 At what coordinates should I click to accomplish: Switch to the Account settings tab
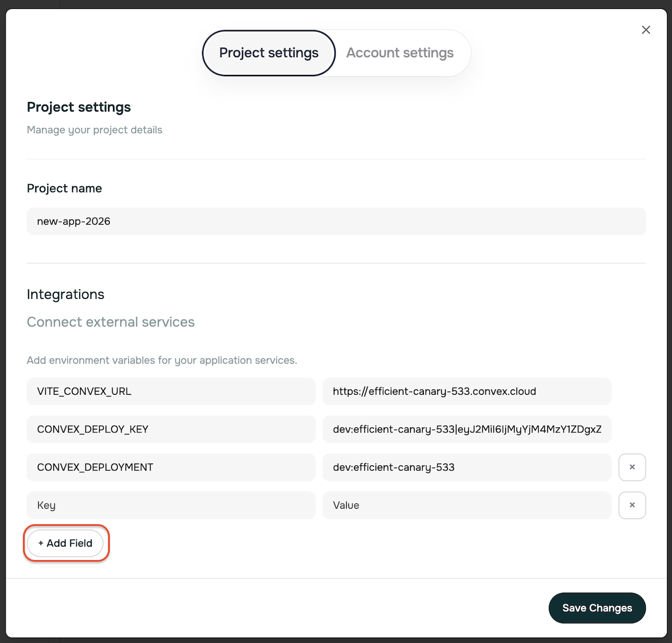click(x=400, y=53)
